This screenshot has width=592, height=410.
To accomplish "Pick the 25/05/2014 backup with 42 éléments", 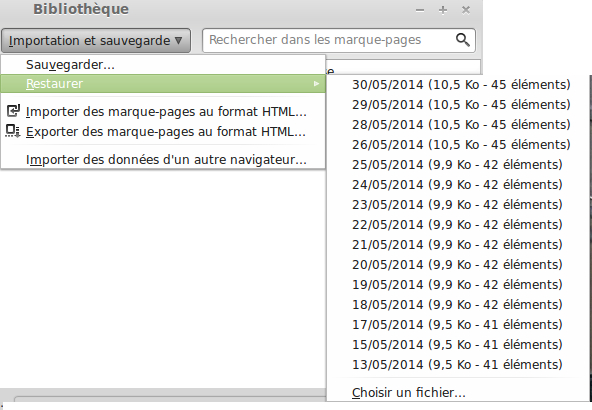I will [x=457, y=165].
